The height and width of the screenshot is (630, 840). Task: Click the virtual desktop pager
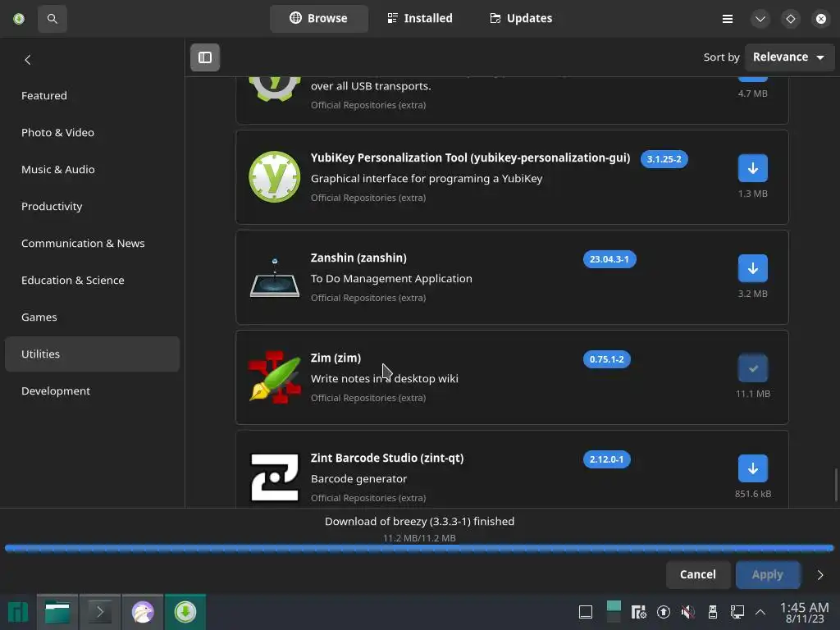[614, 612]
